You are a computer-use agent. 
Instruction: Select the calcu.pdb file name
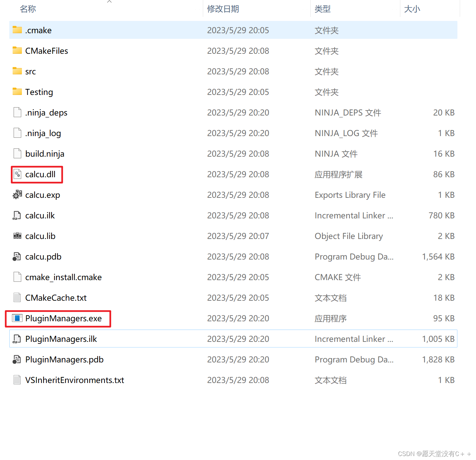point(43,257)
